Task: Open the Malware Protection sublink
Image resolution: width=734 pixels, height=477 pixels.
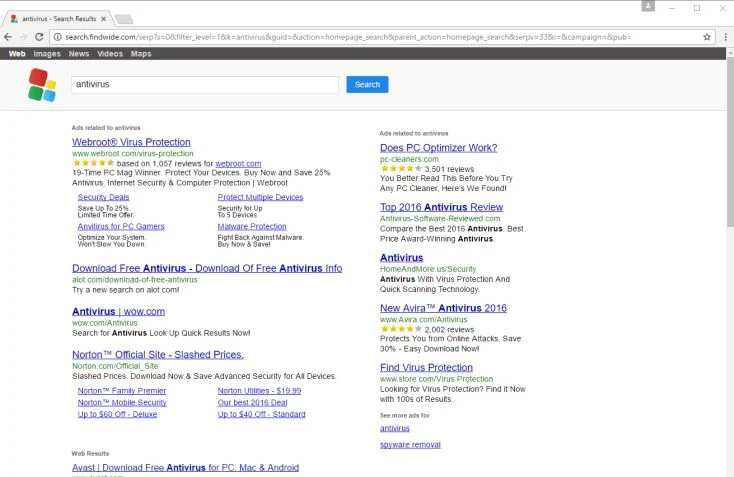Action: (x=252, y=226)
